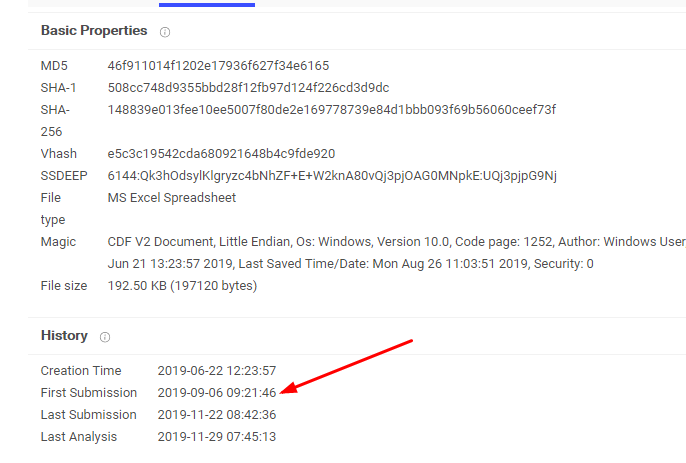The image size is (686, 463).
Task: Click the MS Excel Spreadsheet file type
Action: (x=171, y=198)
